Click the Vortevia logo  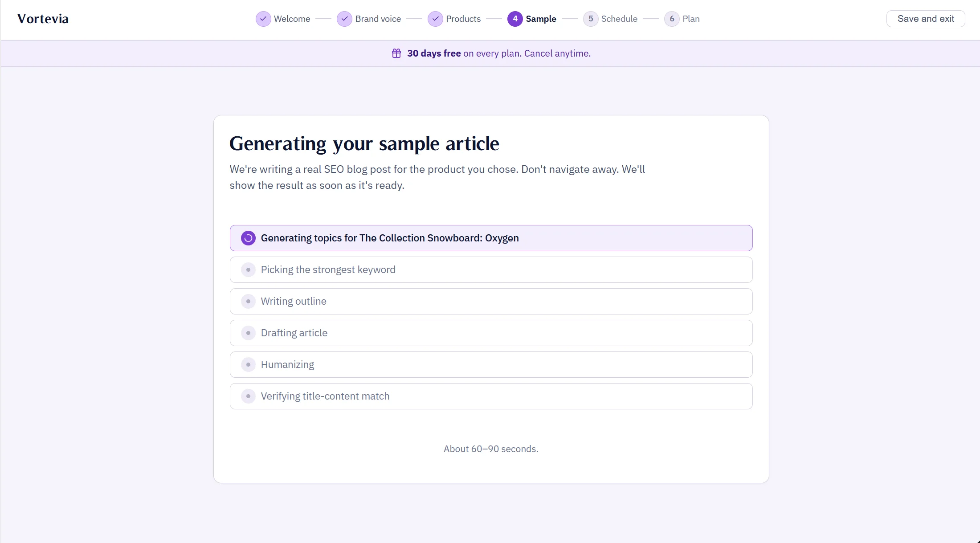[x=43, y=19]
